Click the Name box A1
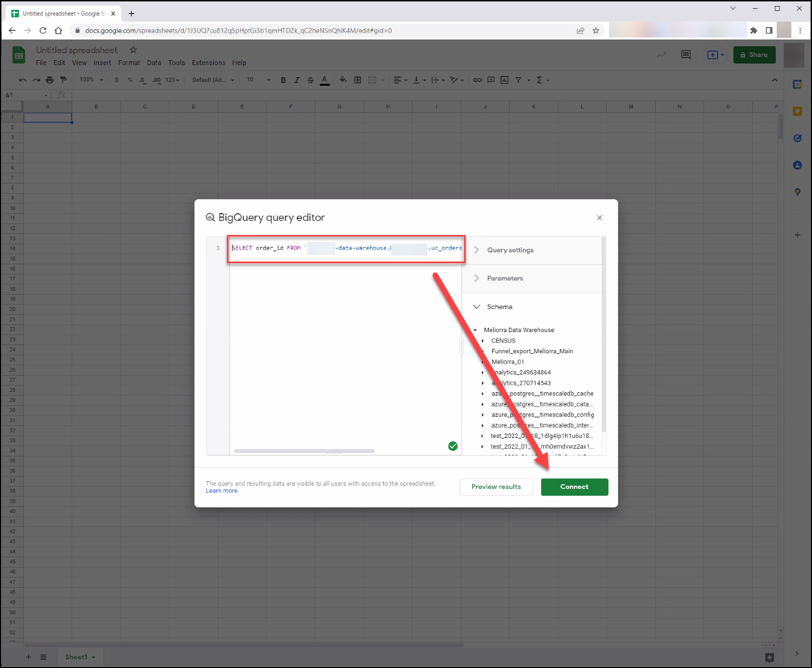The width and height of the screenshot is (812, 668). point(26,95)
